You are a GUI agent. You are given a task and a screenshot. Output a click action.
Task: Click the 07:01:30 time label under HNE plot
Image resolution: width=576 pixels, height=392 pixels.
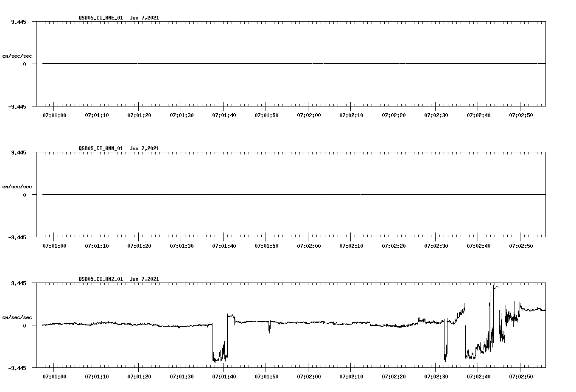coord(182,115)
